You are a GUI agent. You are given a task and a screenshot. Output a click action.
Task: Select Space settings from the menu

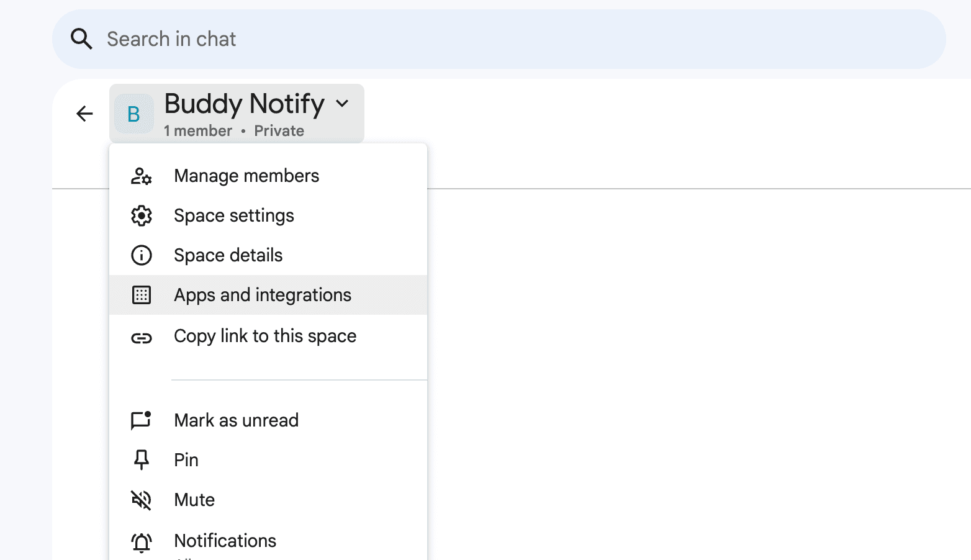point(233,215)
